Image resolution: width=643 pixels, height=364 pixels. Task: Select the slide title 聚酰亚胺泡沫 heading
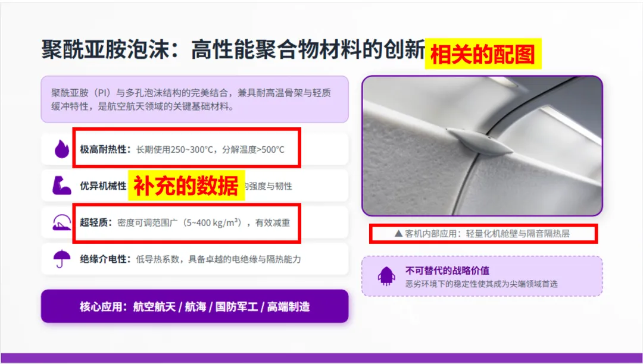(x=233, y=51)
